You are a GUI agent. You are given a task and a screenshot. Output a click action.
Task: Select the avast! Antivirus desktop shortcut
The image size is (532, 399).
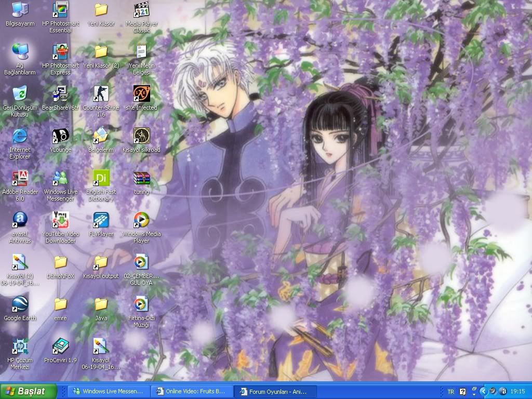click(x=20, y=228)
